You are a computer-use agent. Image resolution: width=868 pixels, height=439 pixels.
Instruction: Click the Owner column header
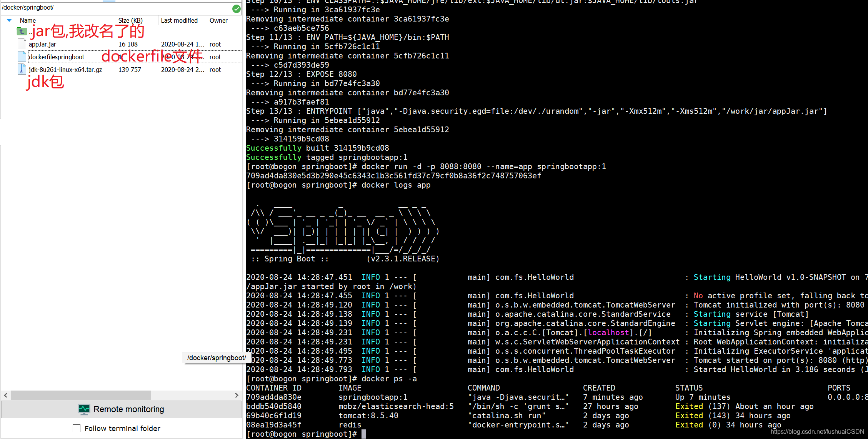pyautogui.click(x=218, y=20)
